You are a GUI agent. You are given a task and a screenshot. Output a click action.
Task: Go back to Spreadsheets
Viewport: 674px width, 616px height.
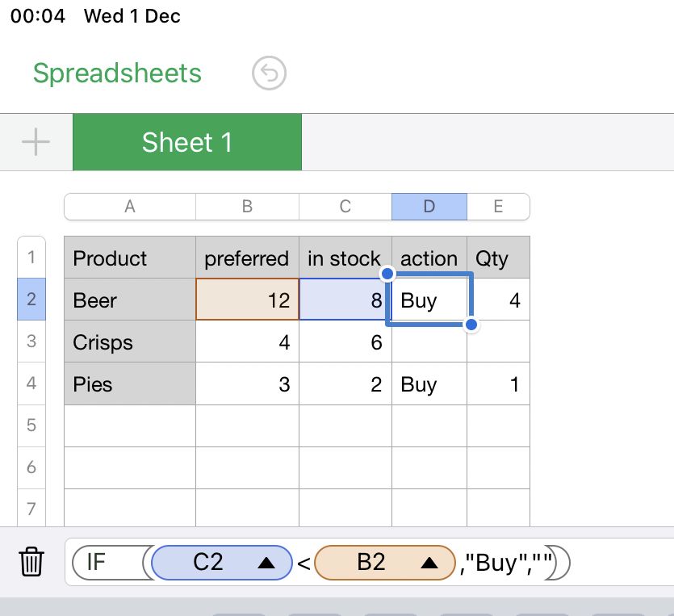click(x=117, y=73)
